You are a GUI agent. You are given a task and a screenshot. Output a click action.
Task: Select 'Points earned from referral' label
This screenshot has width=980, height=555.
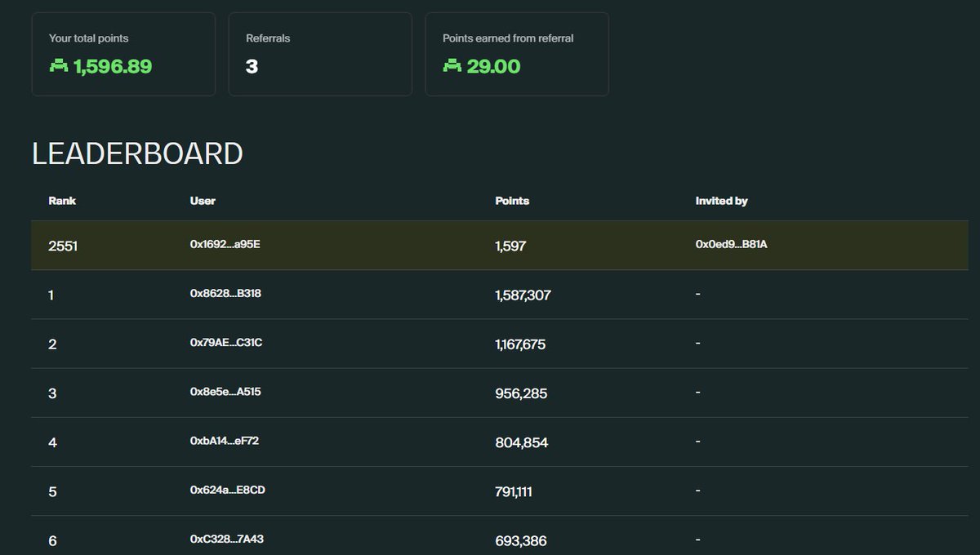(x=508, y=38)
